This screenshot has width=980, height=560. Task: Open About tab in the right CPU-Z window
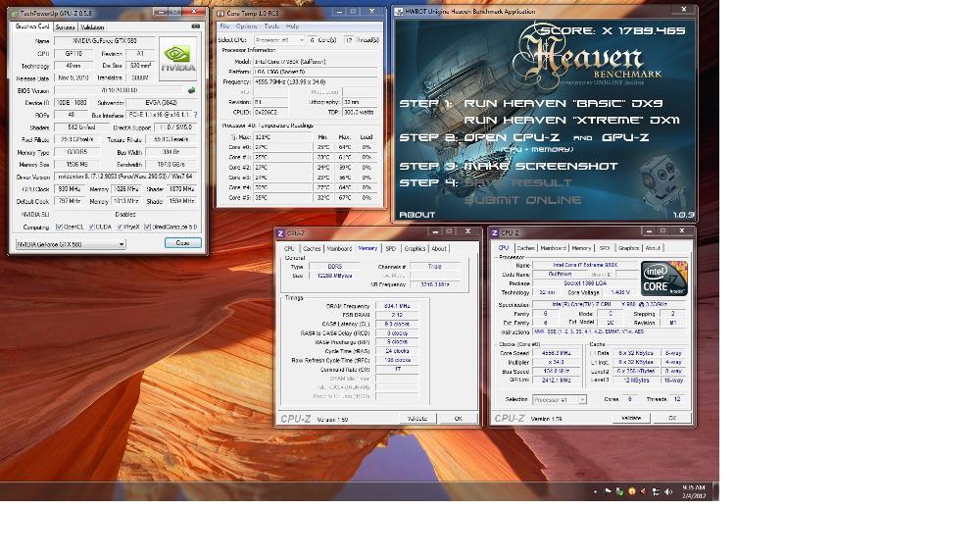(653, 248)
